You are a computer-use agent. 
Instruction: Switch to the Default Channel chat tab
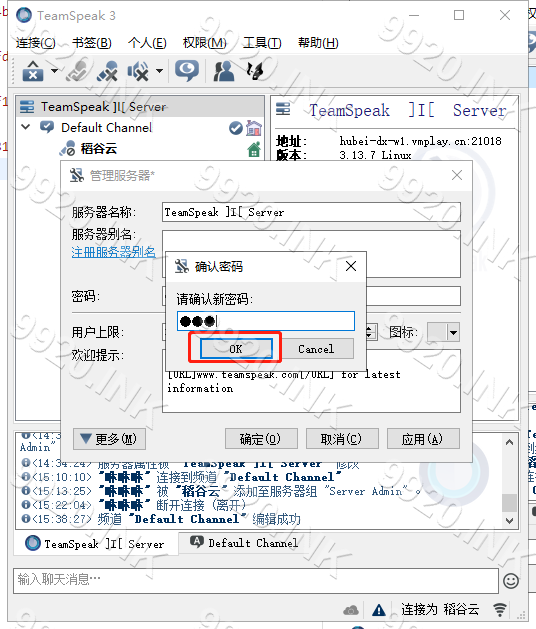[244, 543]
